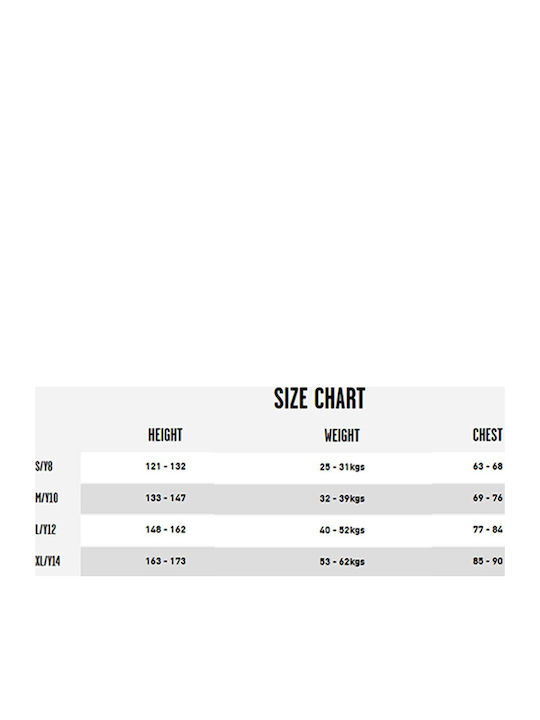The width and height of the screenshot is (540, 720).
Task: Select the HEIGHT column header
Action: 165,435
